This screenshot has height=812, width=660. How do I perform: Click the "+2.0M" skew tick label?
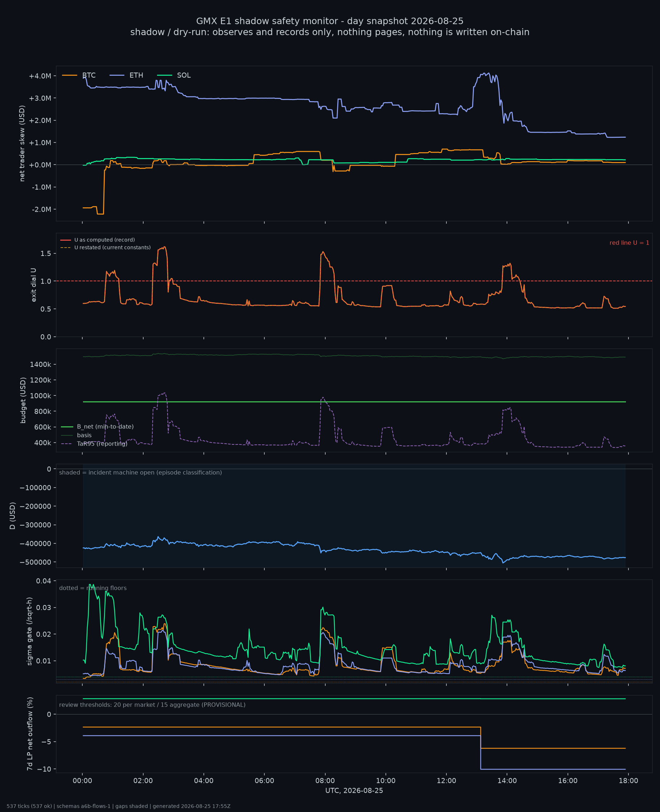(x=40, y=120)
